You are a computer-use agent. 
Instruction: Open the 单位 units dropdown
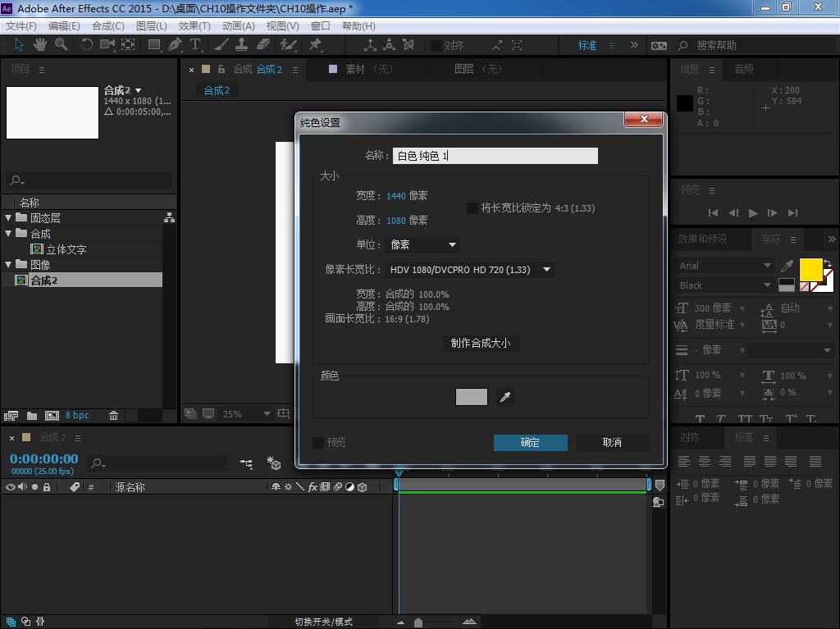(423, 244)
